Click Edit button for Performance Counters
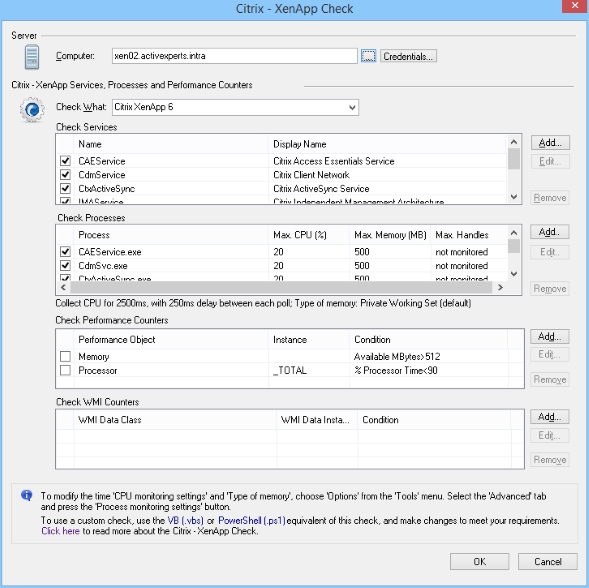 click(x=550, y=354)
